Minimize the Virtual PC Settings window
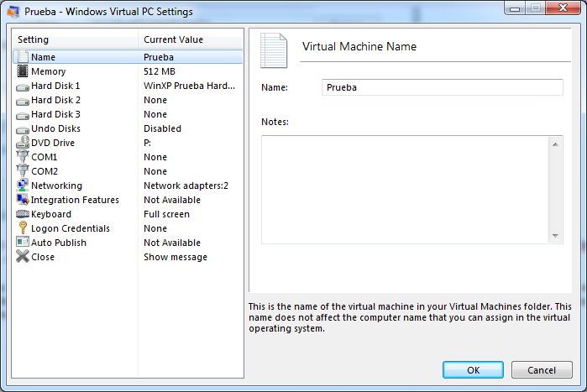The width and height of the screenshot is (587, 392). [x=515, y=8]
